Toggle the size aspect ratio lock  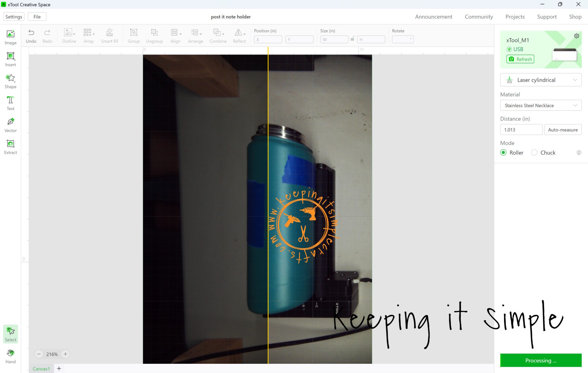353,39
